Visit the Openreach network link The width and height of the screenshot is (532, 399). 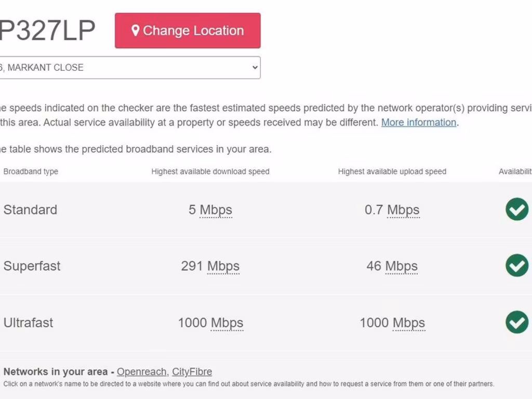pyautogui.click(x=141, y=372)
